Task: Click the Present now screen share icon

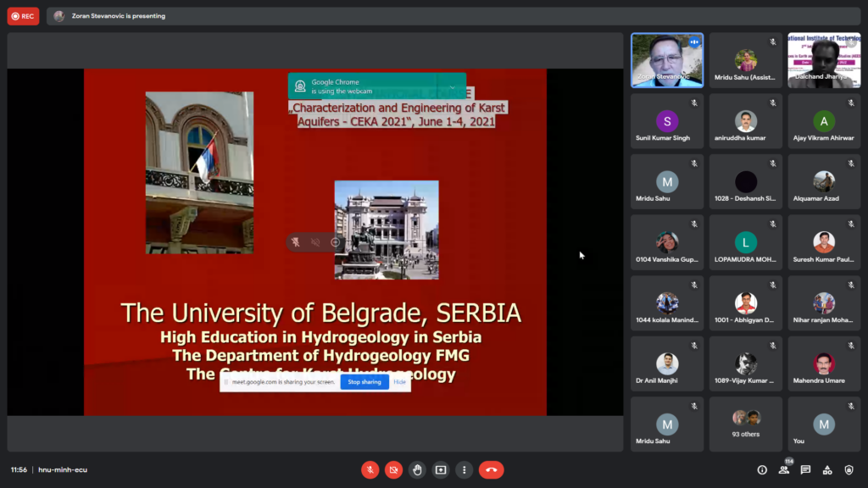Action: 441,469
